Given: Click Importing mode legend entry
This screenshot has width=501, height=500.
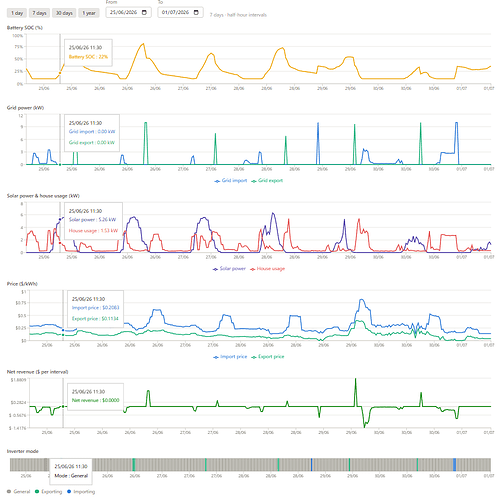Looking at the screenshot, I should (81, 492).
